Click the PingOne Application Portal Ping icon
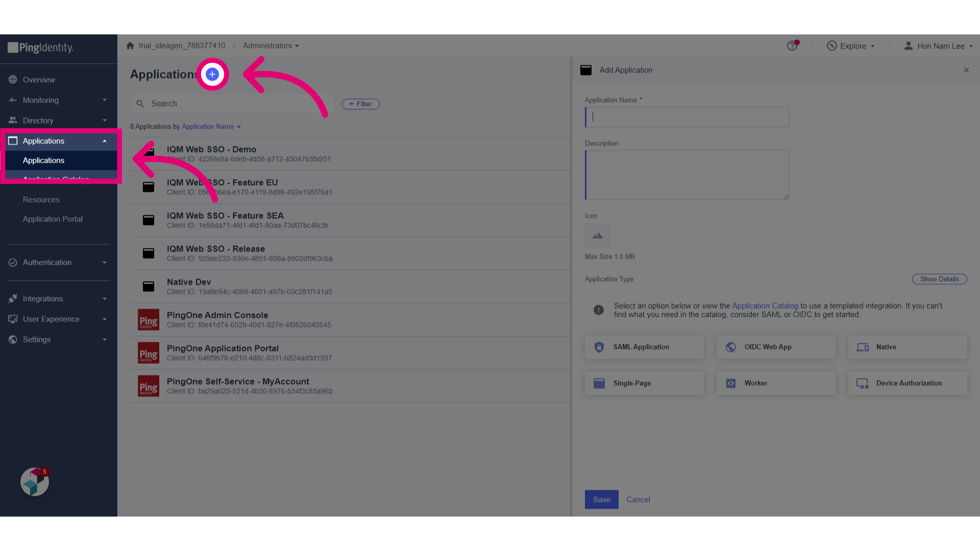This screenshot has width=980, height=551. coord(149,353)
